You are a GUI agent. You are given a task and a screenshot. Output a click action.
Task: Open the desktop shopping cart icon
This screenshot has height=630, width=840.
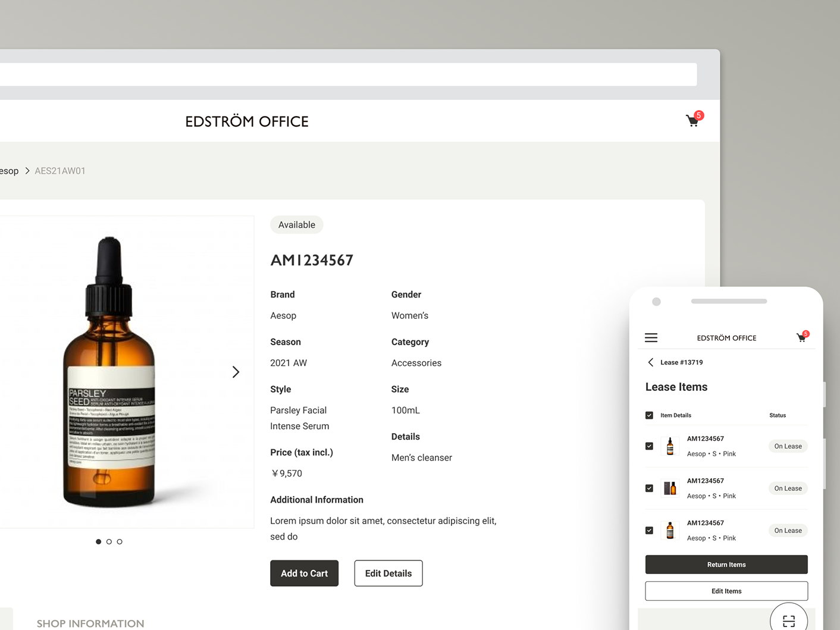tap(694, 120)
